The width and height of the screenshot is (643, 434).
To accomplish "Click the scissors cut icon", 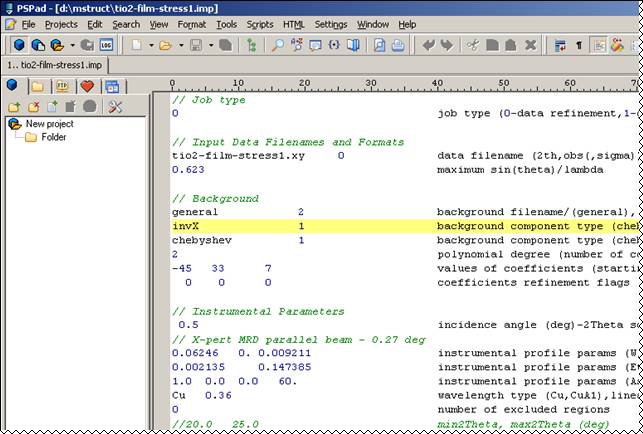I will (473, 45).
